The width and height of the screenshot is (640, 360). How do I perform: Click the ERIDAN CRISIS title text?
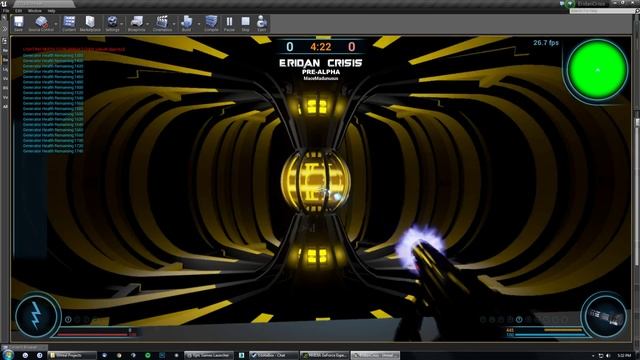tap(320, 63)
